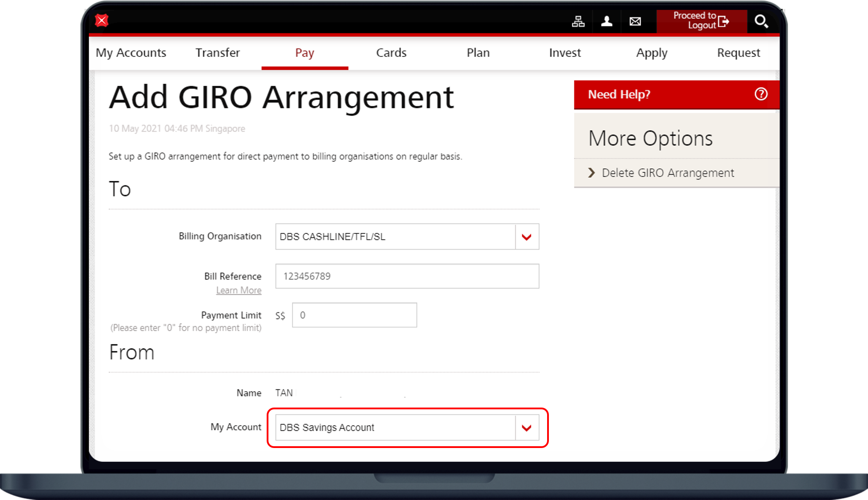Open the DBS Savings Account selection box
This screenshot has width=868, height=500.
pyautogui.click(x=395, y=428)
